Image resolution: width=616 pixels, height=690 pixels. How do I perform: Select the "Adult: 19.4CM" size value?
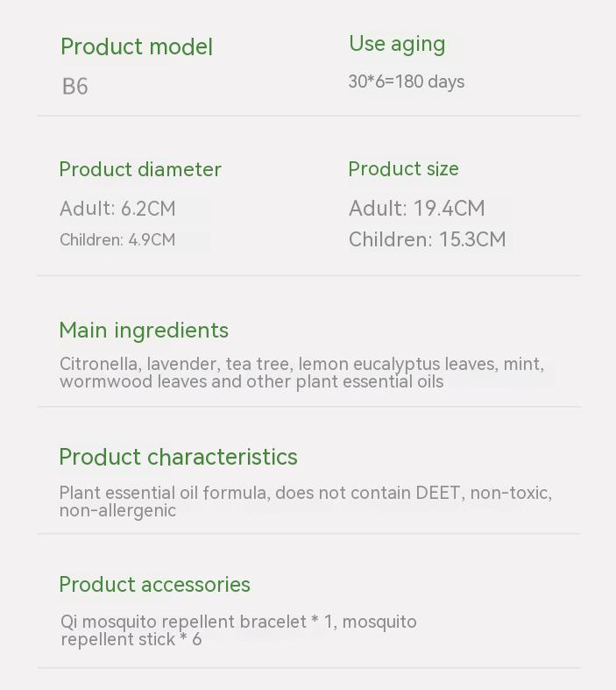416,209
